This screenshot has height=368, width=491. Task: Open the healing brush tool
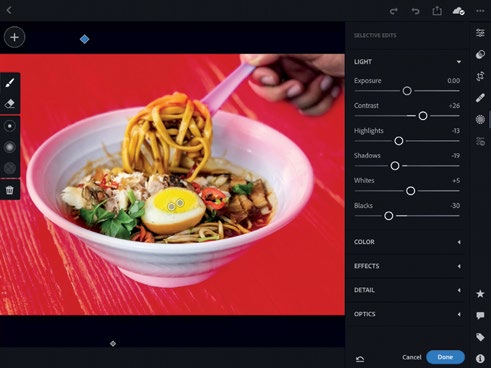coord(480,98)
